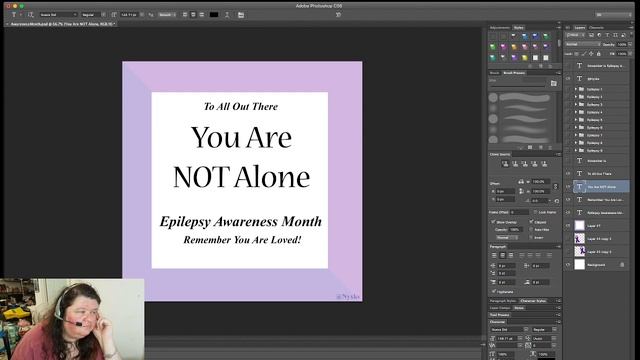Center text in options bar

click(x=193, y=15)
